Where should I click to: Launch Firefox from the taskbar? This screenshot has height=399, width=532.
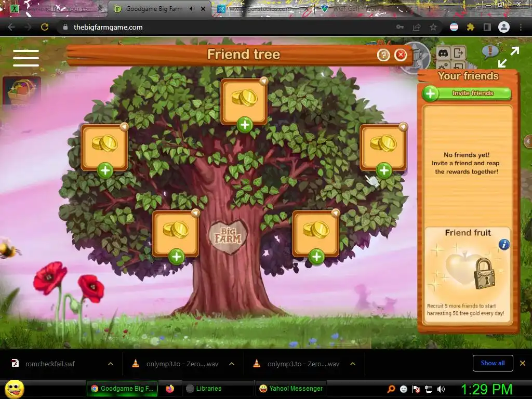(x=170, y=389)
